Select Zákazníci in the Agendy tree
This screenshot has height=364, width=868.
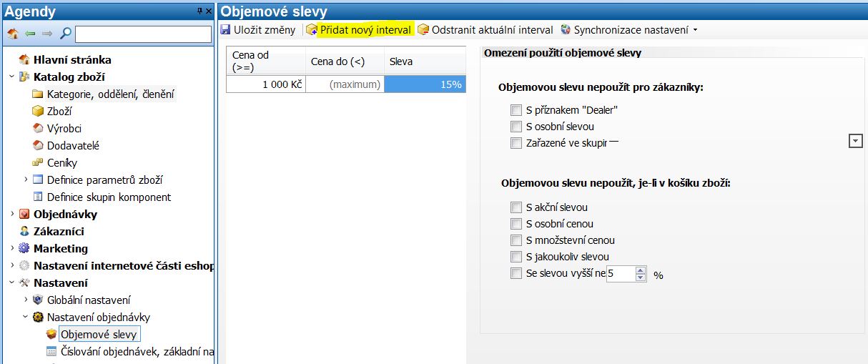point(59,232)
